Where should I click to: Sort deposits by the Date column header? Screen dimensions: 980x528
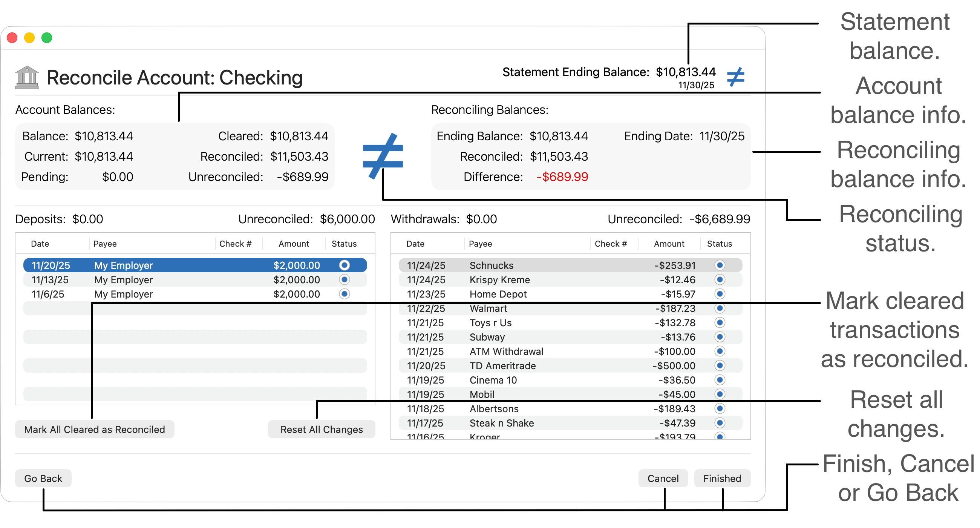pyautogui.click(x=40, y=244)
